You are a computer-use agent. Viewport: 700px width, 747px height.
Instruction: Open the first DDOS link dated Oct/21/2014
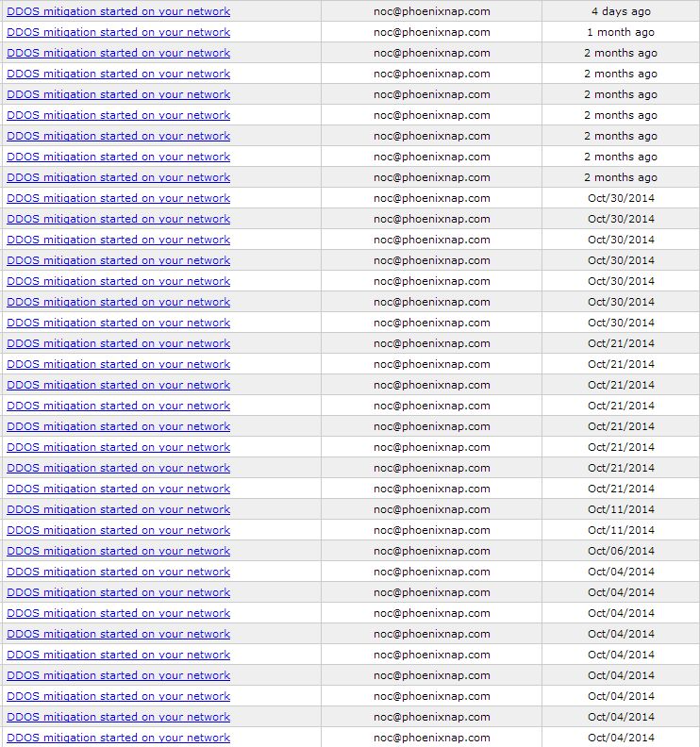[x=118, y=343]
